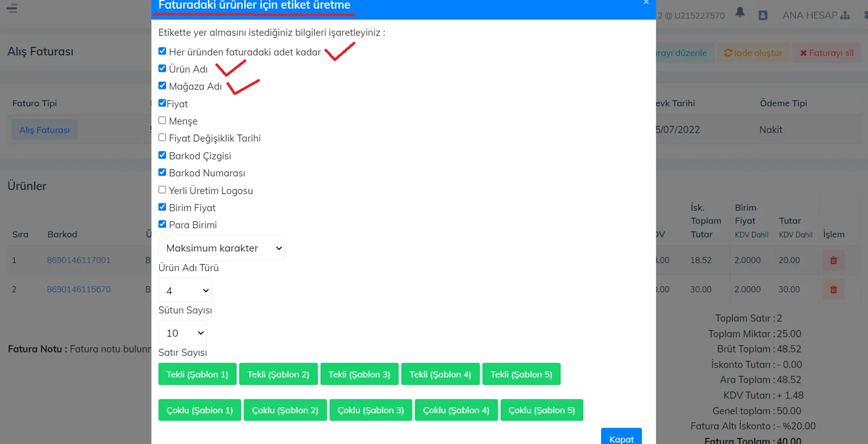Viewport: 868px width, 444px height.
Task: Click Çoklu (Şablon 3) button
Action: [371, 410]
